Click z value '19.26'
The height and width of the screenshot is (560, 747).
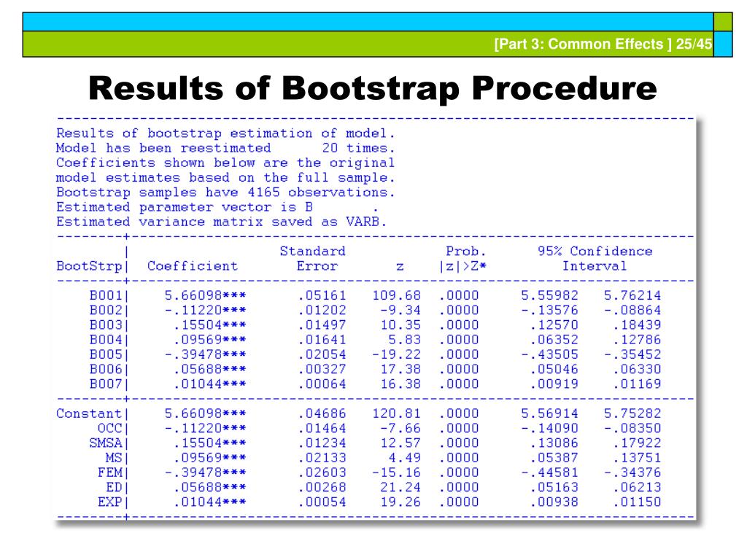[x=400, y=502]
